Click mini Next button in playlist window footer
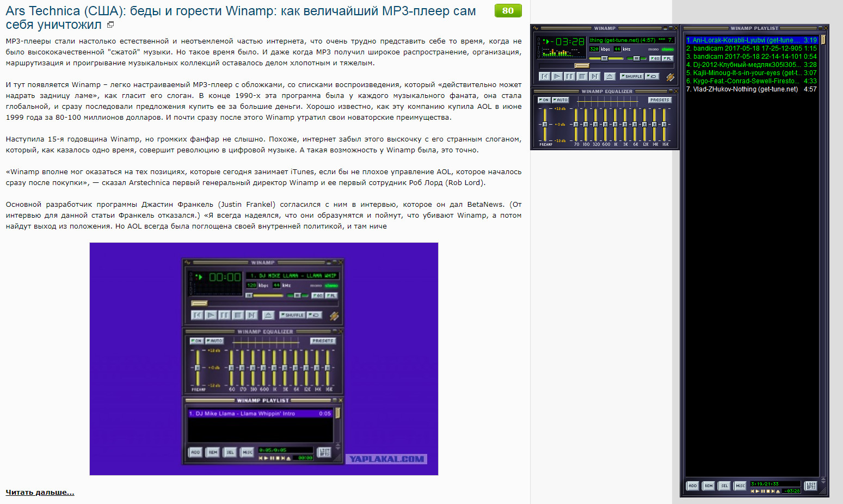Viewport: 843px width, 504px height. [x=773, y=491]
